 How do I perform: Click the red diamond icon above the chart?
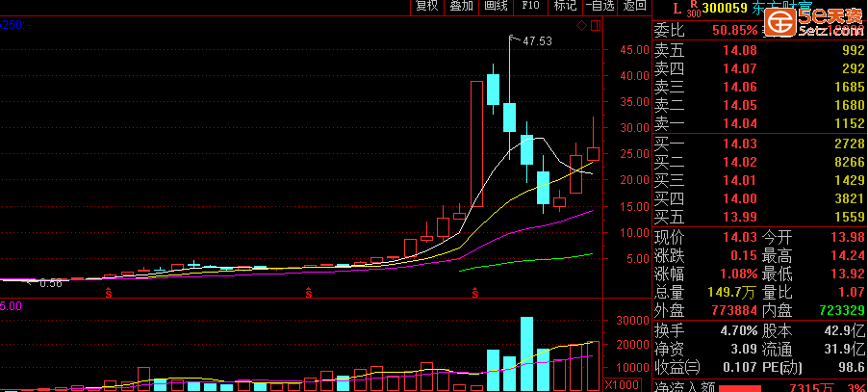pyautogui.click(x=581, y=25)
